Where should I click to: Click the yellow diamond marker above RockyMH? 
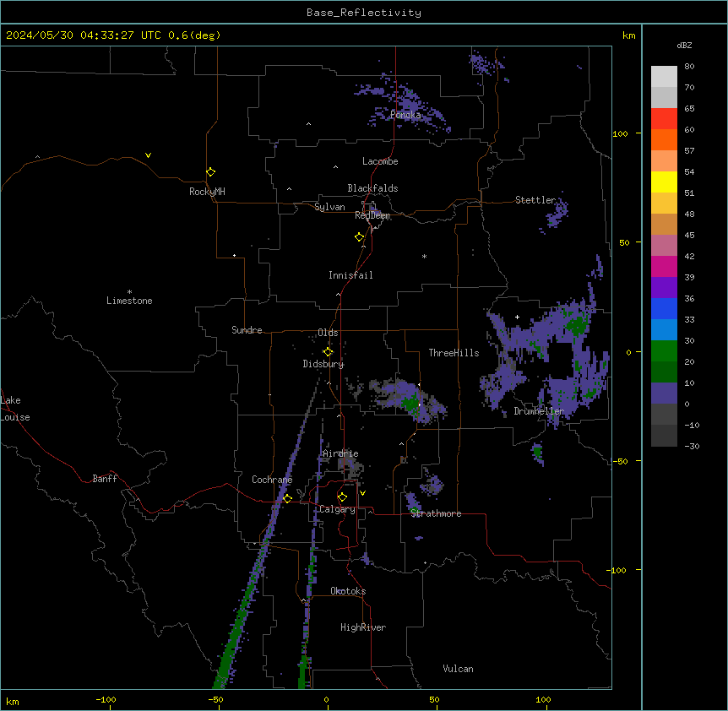click(x=210, y=172)
